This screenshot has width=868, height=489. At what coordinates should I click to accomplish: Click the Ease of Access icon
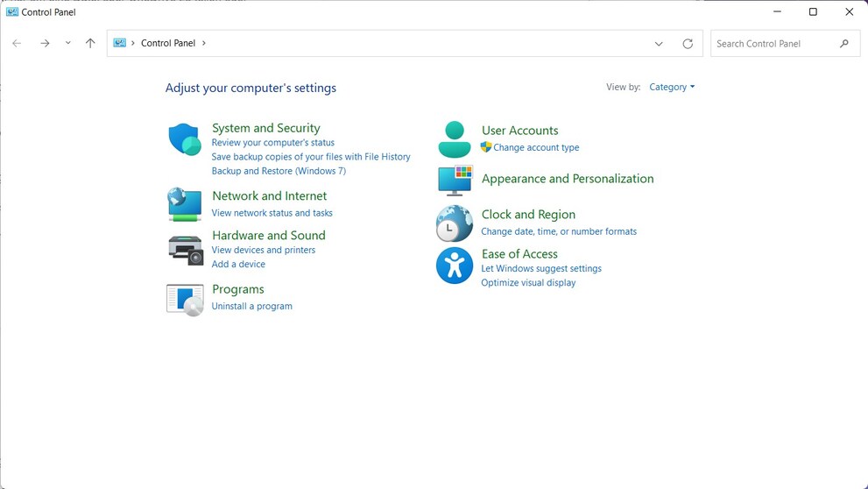pos(455,266)
